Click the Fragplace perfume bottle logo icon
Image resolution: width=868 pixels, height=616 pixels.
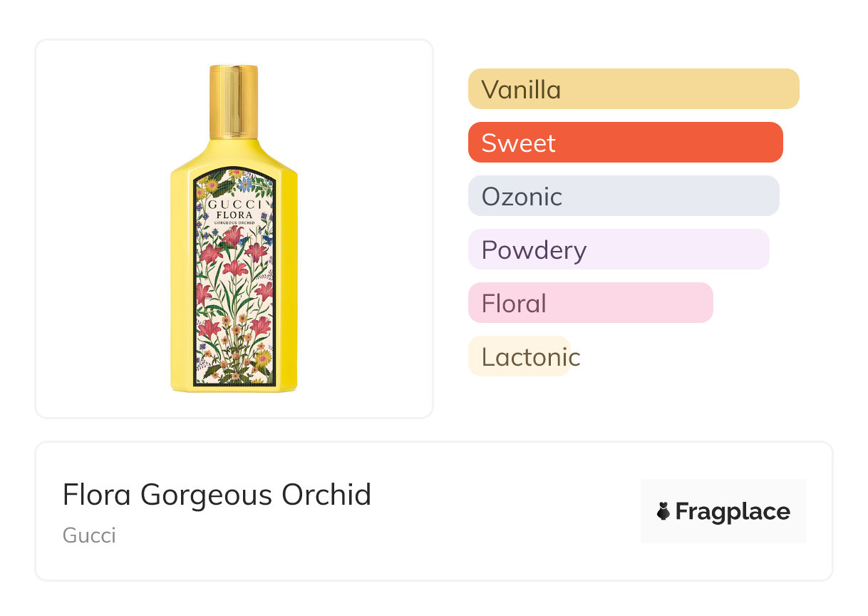tap(663, 511)
